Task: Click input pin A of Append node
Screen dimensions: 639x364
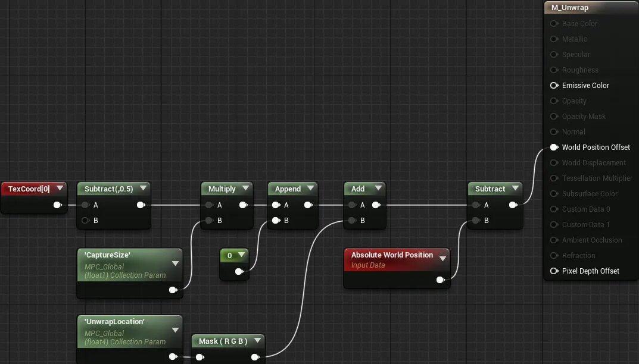Action: pyautogui.click(x=276, y=205)
